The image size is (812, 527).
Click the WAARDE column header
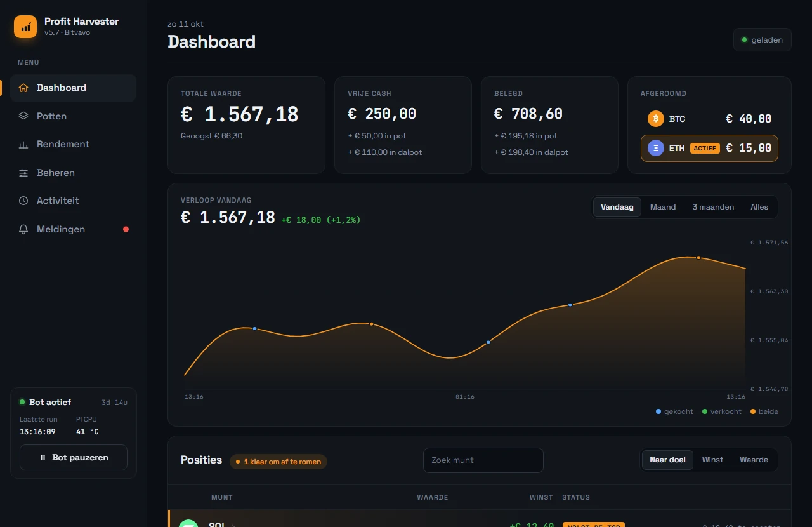[x=433, y=497]
